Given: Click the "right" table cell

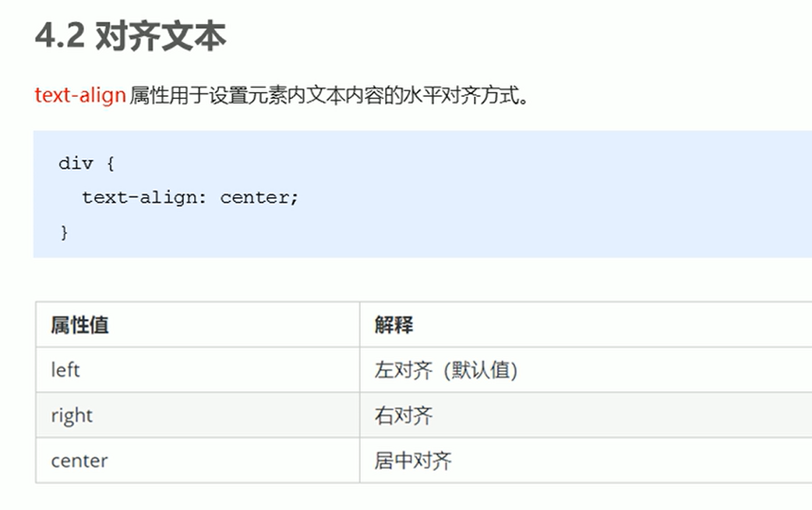Looking at the screenshot, I should coord(72,416).
